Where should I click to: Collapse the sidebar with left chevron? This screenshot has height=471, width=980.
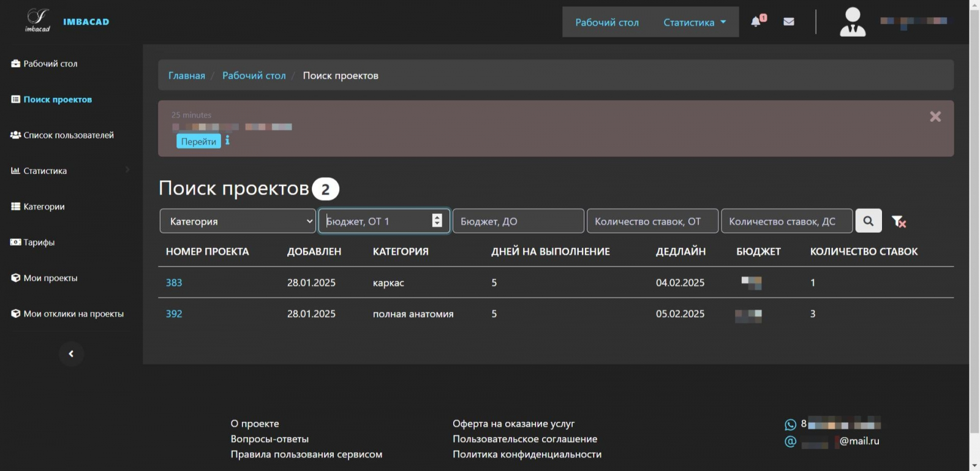pyautogui.click(x=71, y=354)
